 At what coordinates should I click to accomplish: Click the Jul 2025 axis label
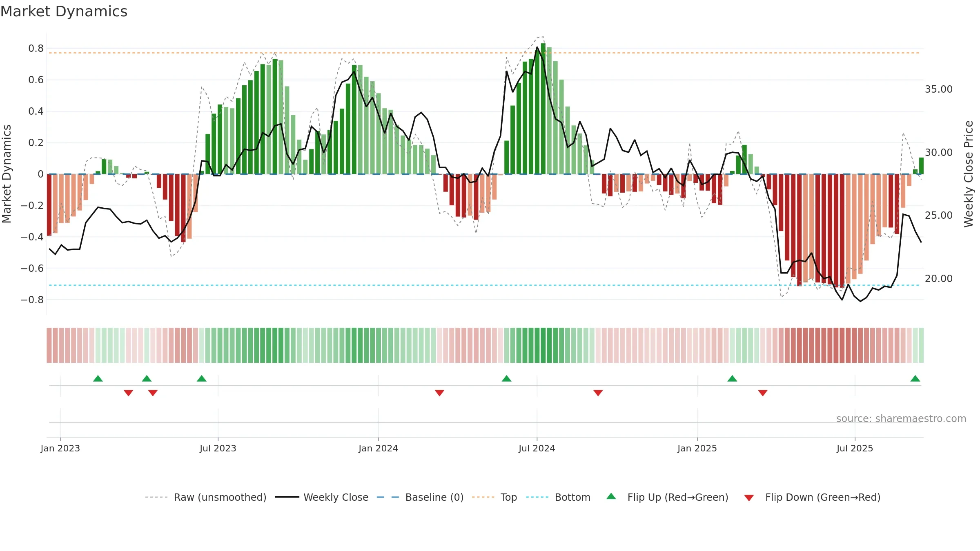[855, 448]
